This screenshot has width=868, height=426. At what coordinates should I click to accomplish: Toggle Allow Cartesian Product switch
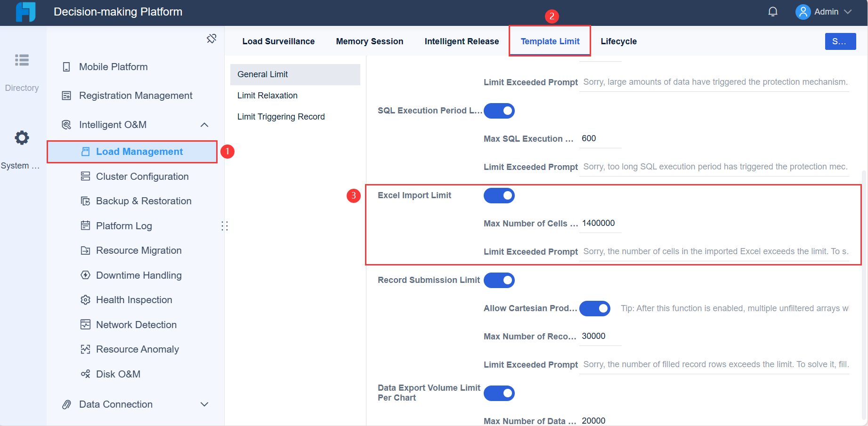594,308
